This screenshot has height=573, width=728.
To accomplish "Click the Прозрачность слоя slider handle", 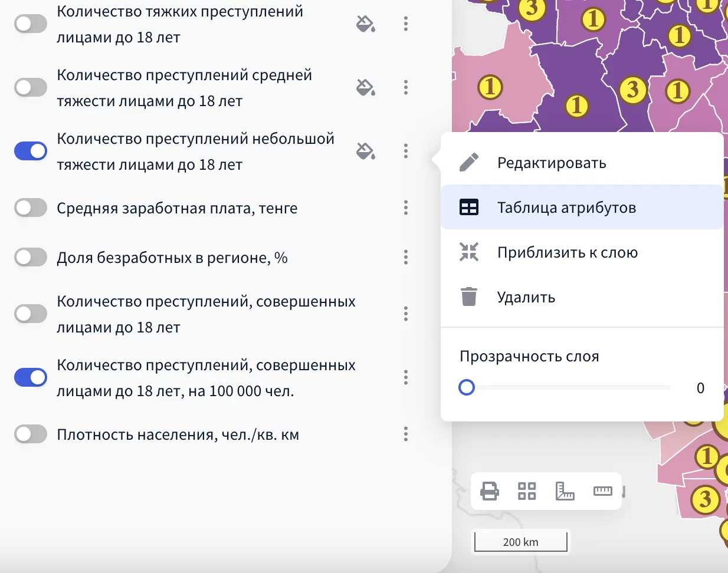I will click(x=467, y=387).
